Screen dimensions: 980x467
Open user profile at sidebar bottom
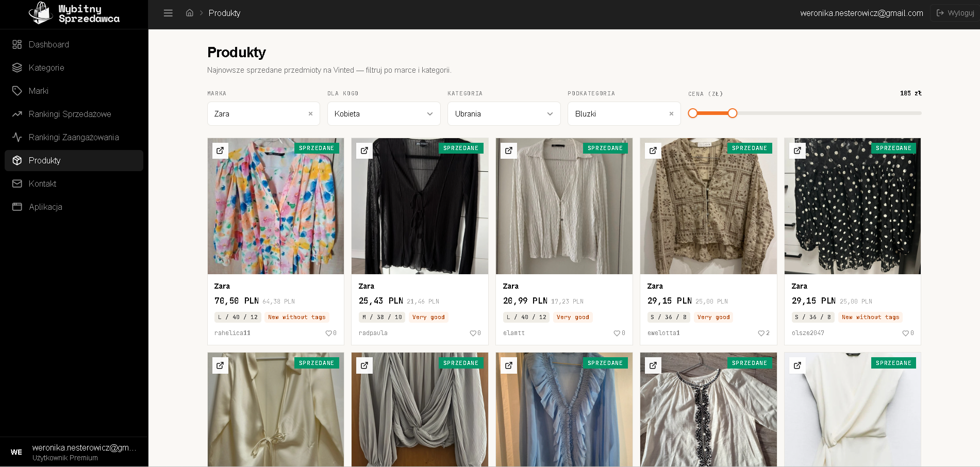(x=74, y=452)
